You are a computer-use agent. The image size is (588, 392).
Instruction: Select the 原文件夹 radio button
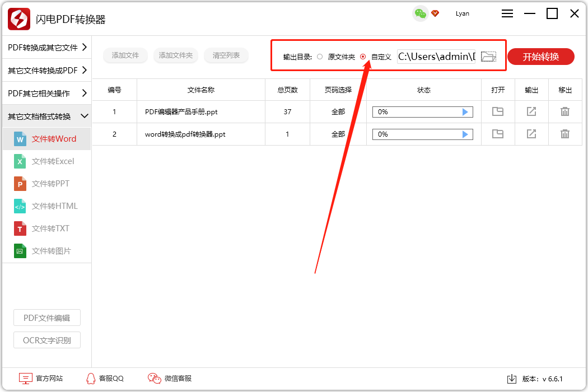click(x=320, y=57)
